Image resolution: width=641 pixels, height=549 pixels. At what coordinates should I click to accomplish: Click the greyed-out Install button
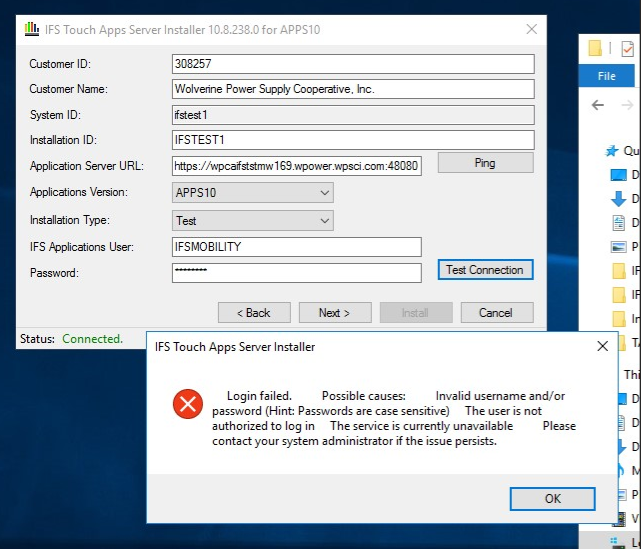point(416,313)
